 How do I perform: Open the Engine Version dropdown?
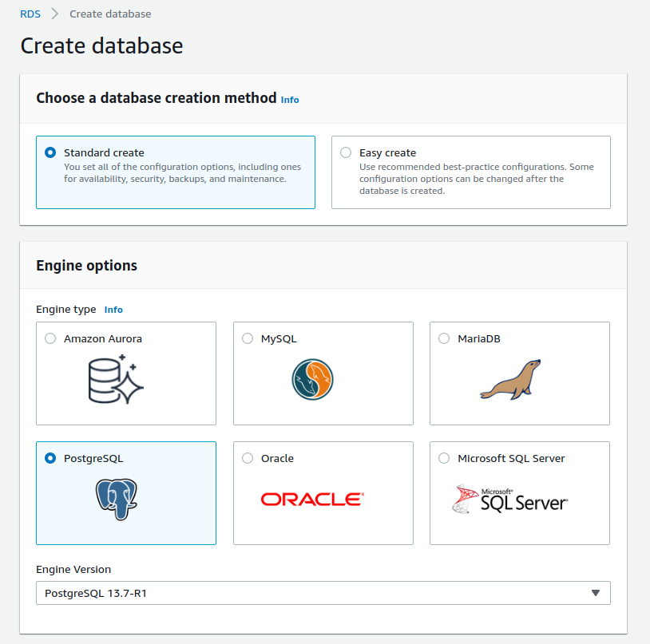[x=323, y=593]
